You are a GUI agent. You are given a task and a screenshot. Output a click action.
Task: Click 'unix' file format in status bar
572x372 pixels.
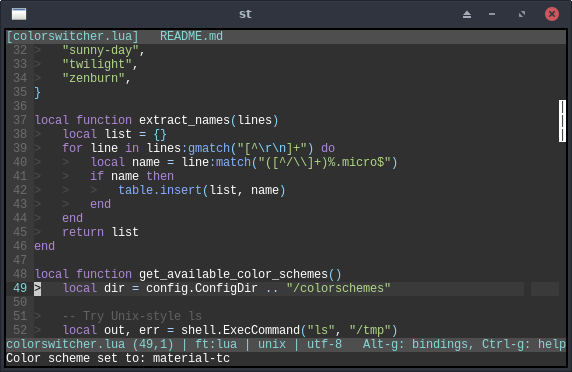(272, 344)
